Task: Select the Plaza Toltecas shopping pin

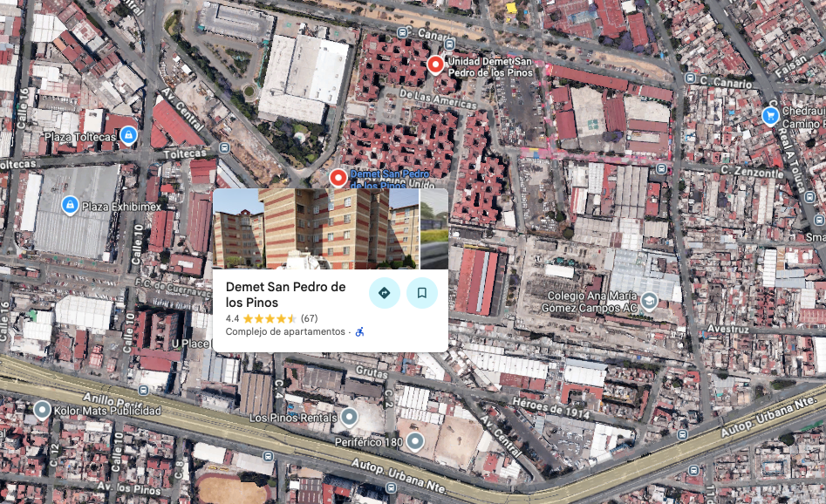Action: pyautogui.click(x=128, y=135)
